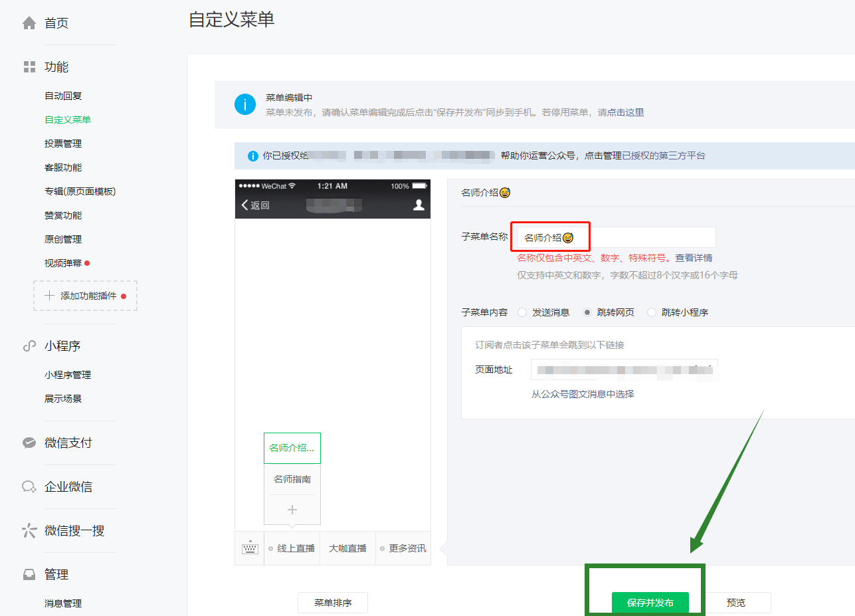Image resolution: width=855 pixels, height=616 pixels.
Task: Click 查看详情 link under name field
Action: click(694, 258)
